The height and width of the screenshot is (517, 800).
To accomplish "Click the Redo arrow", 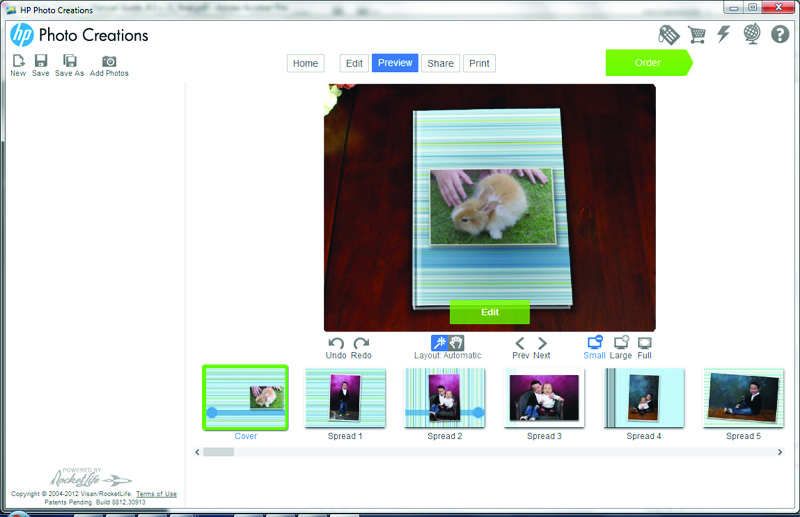I will tap(361, 343).
